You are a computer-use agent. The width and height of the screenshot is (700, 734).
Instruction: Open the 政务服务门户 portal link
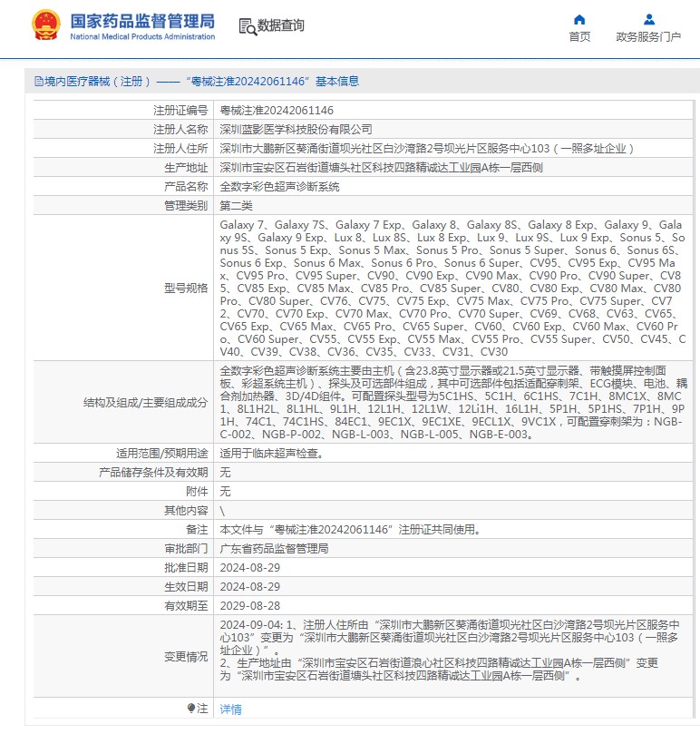tap(648, 36)
